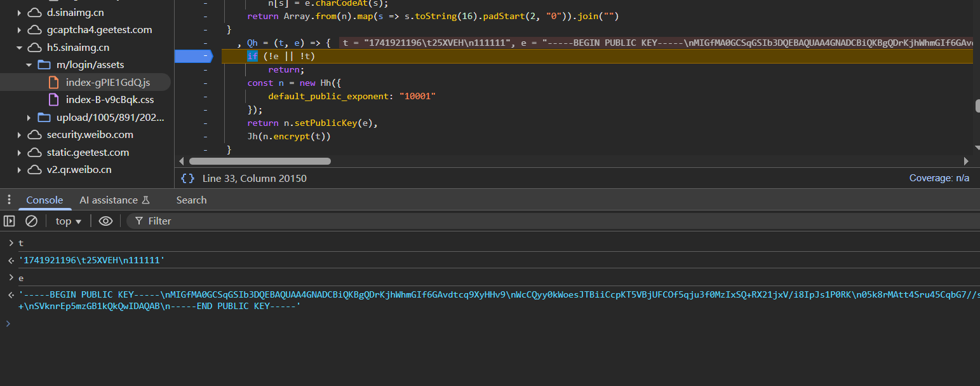Toggle the breakpoint on the highlighted line
Image resolution: width=980 pixels, height=386 pixels.
[198, 57]
